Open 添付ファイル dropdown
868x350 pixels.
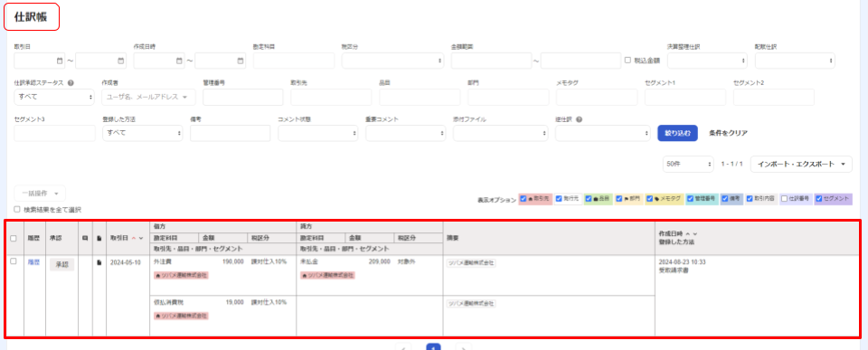[500, 133]
